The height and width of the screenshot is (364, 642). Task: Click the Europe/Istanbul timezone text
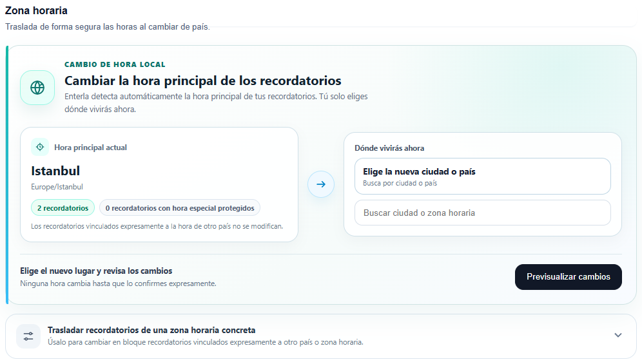(57, 187)
